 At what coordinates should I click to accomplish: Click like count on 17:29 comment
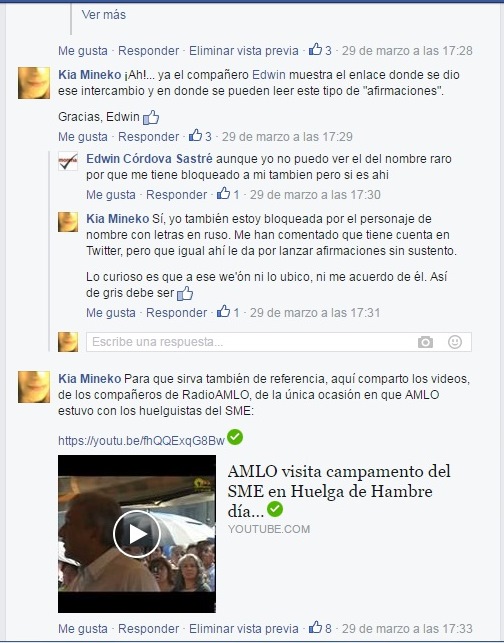tap(200, 136)
